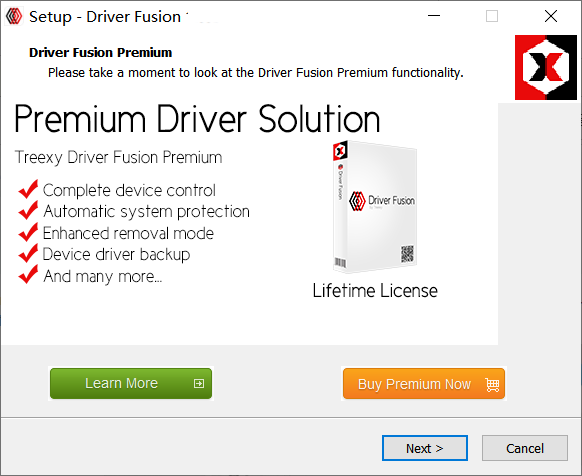This screenshot has width=582, height=476.
Task: Click the checkmark beside And many more
Action: click(28, 275)
